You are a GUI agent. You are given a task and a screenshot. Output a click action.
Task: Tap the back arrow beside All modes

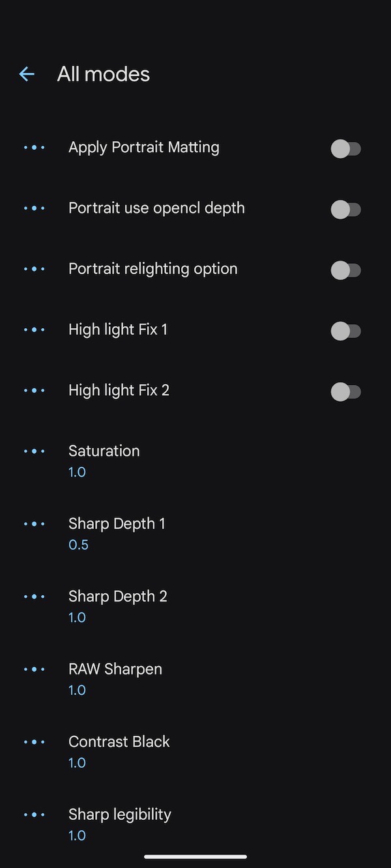[x=27, y=74]
